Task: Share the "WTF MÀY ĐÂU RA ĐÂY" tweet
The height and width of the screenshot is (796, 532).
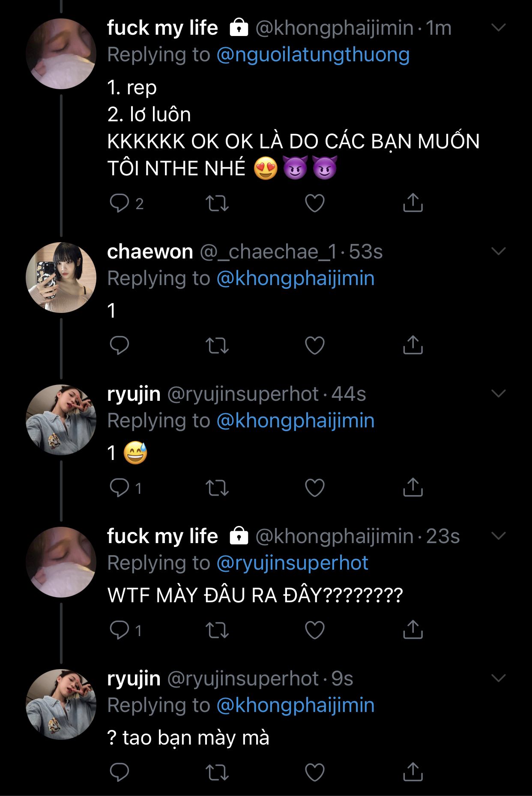Action: [413, 630]
